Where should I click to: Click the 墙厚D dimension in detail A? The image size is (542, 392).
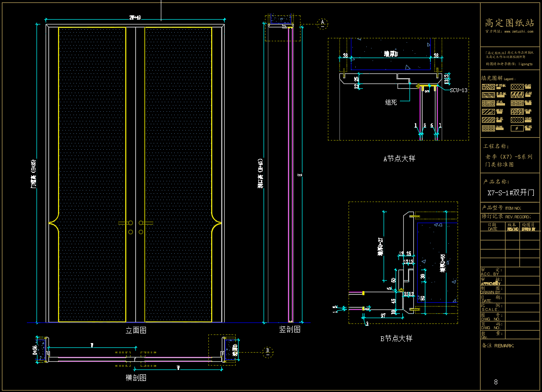click(391, 54)
